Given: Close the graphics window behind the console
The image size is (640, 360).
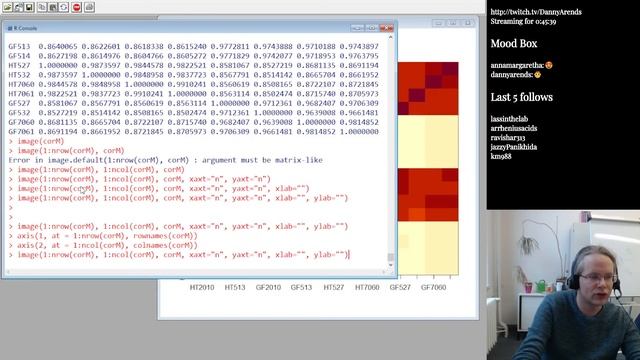Looking at the screenshot, I should [467, 23].
